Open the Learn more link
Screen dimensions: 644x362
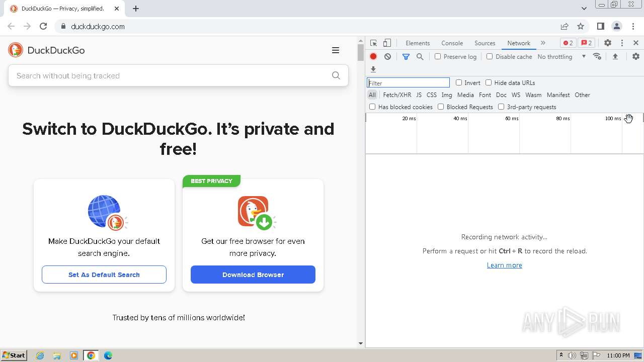pos(505,265)
